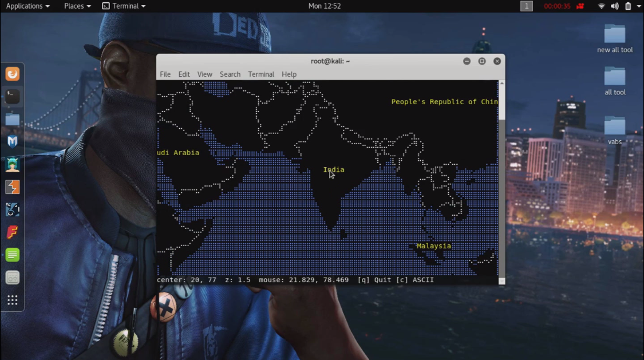Click the Malaysia label on the map
644x360 pixels.
coord(434,246)
